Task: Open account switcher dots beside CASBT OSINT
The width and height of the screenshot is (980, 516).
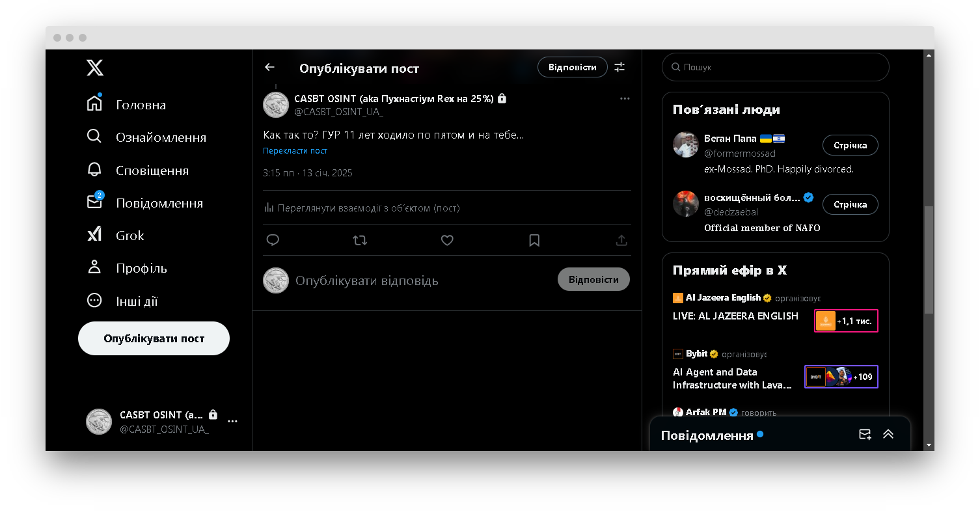Action: tap(232, 422)
